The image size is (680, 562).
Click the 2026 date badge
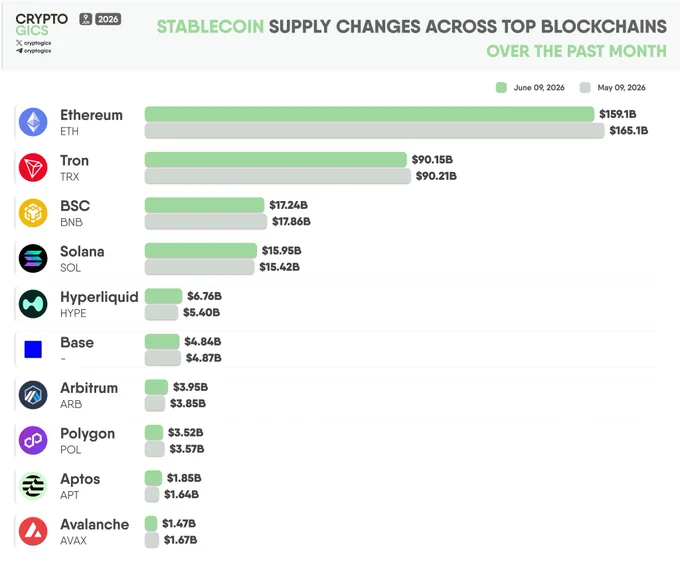click(x=108, y=19)
